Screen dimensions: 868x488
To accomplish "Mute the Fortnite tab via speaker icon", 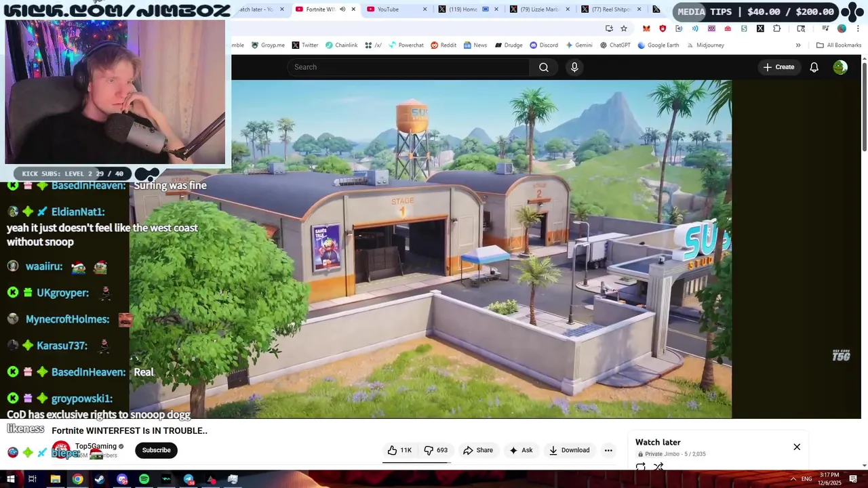I will coord(342,9).
